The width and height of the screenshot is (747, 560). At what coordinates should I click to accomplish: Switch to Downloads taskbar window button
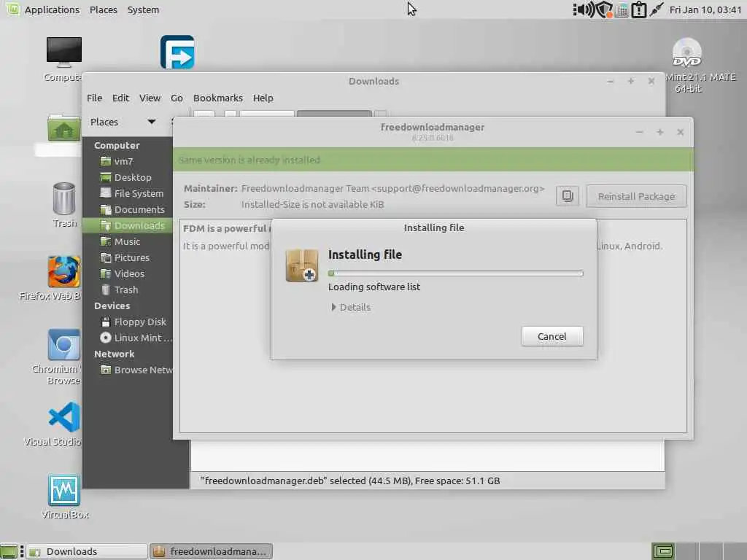(87, 551)
